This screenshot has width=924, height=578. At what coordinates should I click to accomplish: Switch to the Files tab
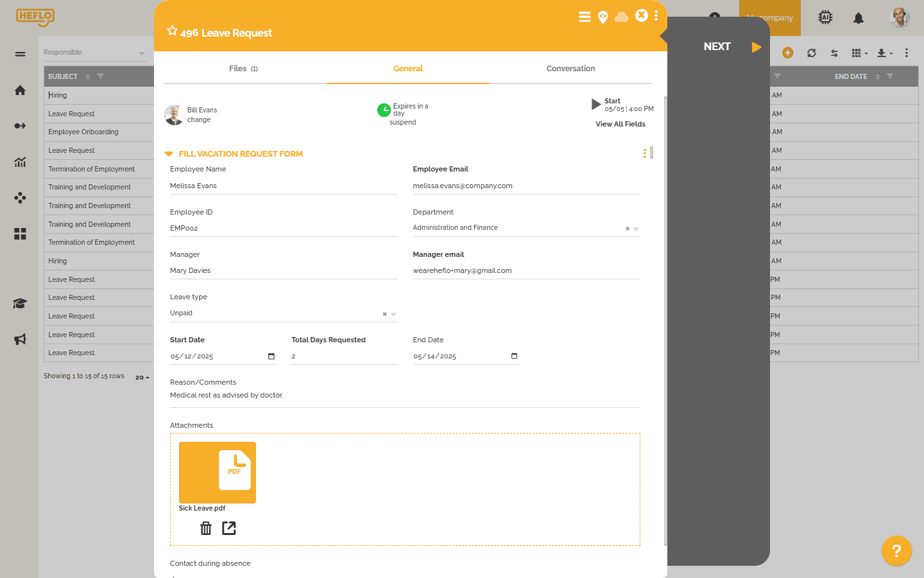243,68
